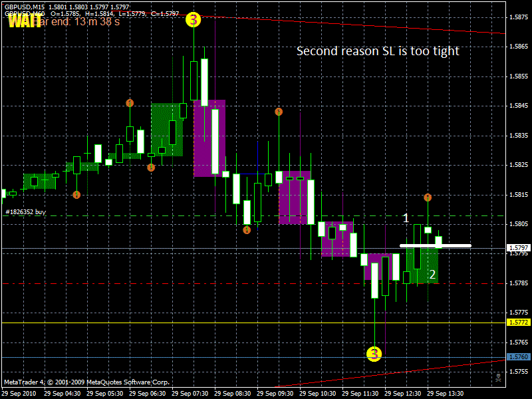Click the '29 Sep 08:30' time label
The height and width of the screenshot is (399, 532).
pyautogui.click(x=232, y=394)
